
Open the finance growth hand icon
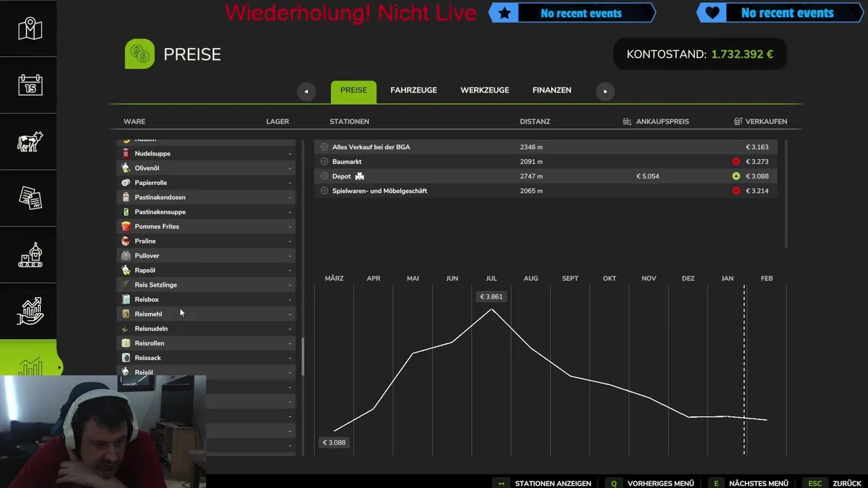point(31,311)
